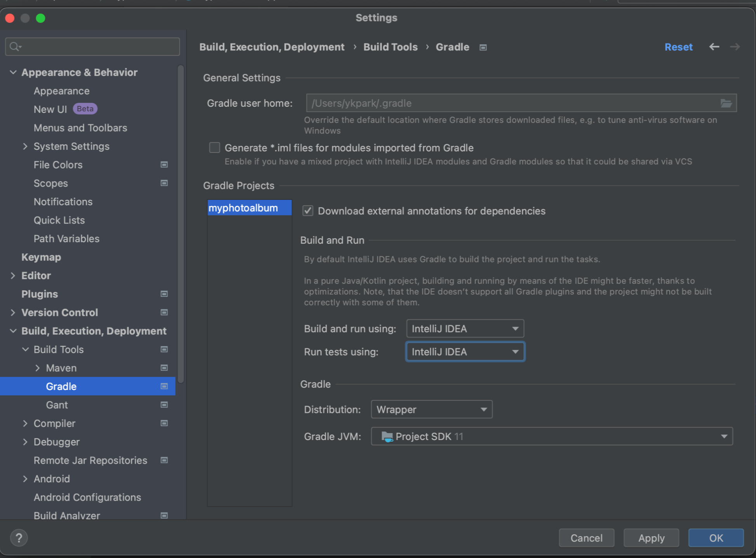Click project settings icon beside Maven

coord(164,368)
